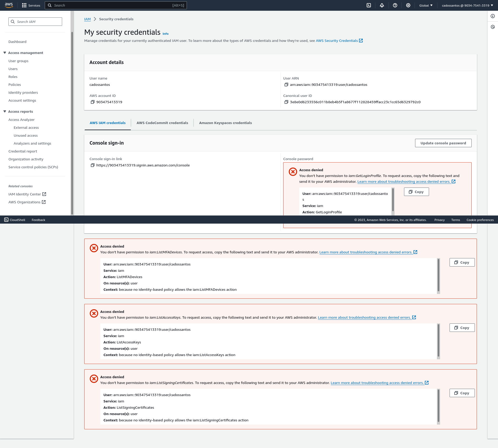The image size is (498, 448).
Task: Click the Search IAM input field
Action: [x=35, y=22]
